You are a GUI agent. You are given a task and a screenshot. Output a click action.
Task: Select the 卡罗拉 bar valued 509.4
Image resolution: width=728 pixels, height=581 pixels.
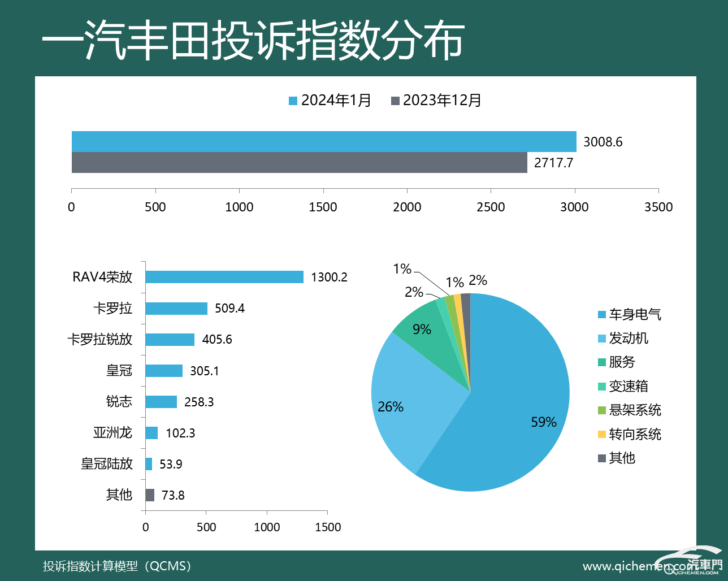coord(176,308)
